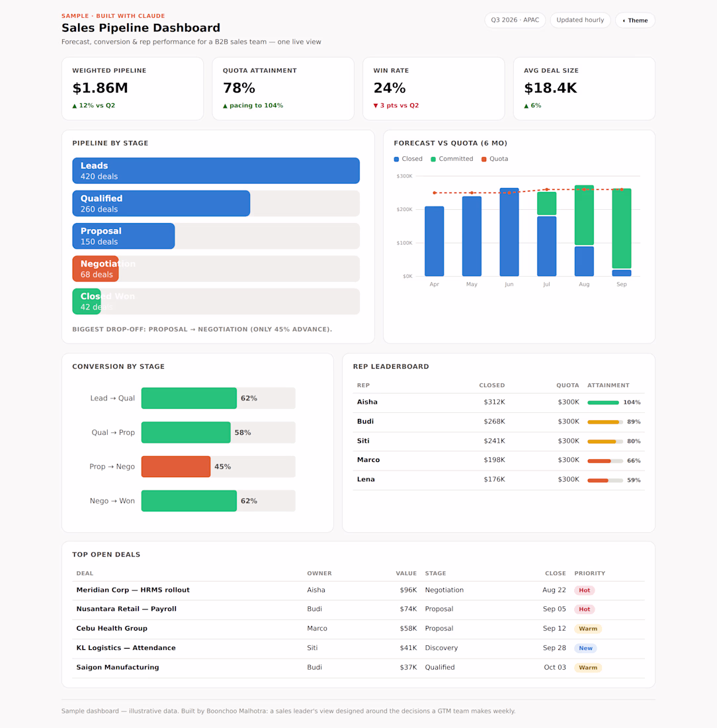Click the $96K deal value

coord(408,590)
